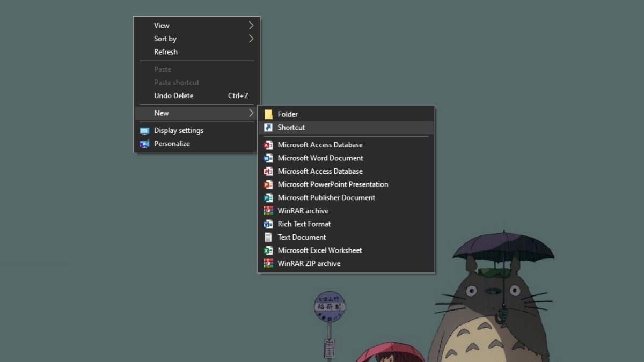Click Refresh in the context menu
Viewport: 644px width, 362px height.
pos(165,51)
